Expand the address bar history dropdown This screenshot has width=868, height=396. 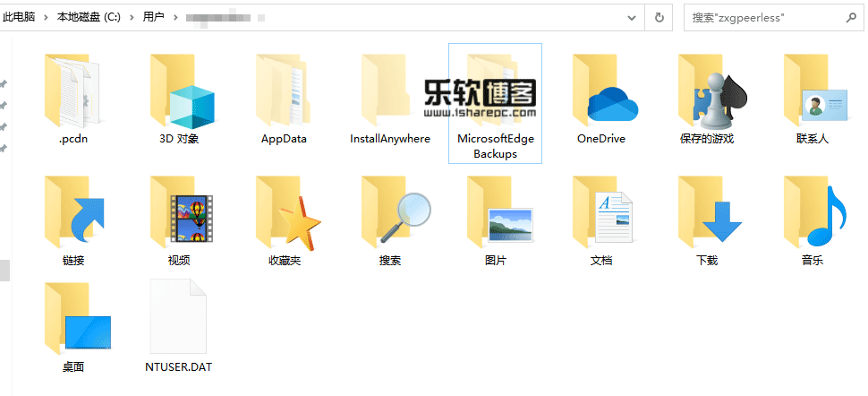tap(632, 18)
